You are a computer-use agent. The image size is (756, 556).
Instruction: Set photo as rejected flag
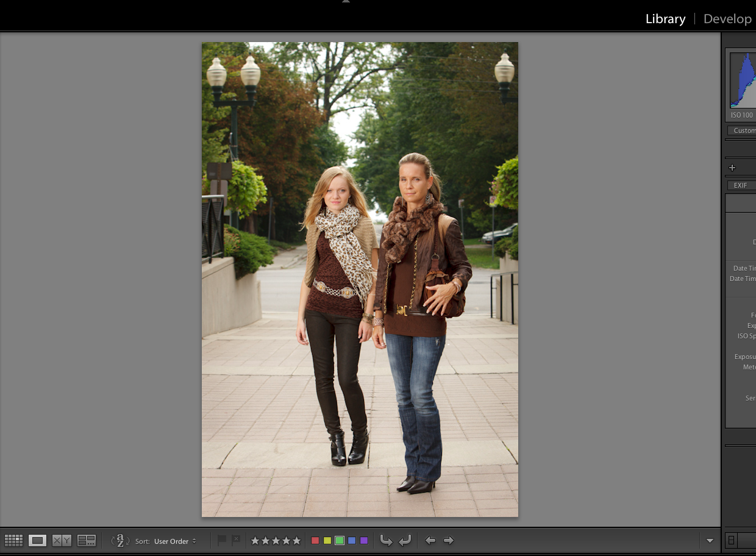click(236, 541)
